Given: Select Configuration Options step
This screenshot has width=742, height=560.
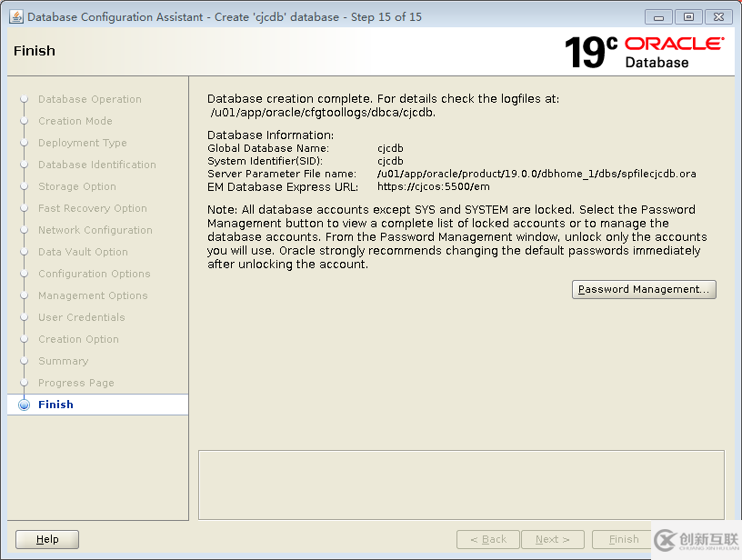Looking at the screenshot, I should pyautogui.click(x=95, y=274).
